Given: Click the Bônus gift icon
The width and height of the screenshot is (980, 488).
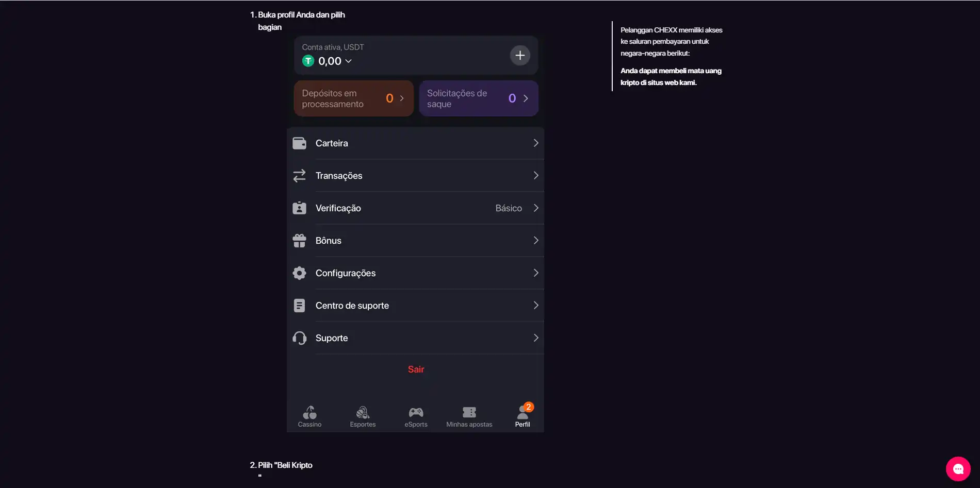Looking at the screenshot, I should click(x=299, y=241).
